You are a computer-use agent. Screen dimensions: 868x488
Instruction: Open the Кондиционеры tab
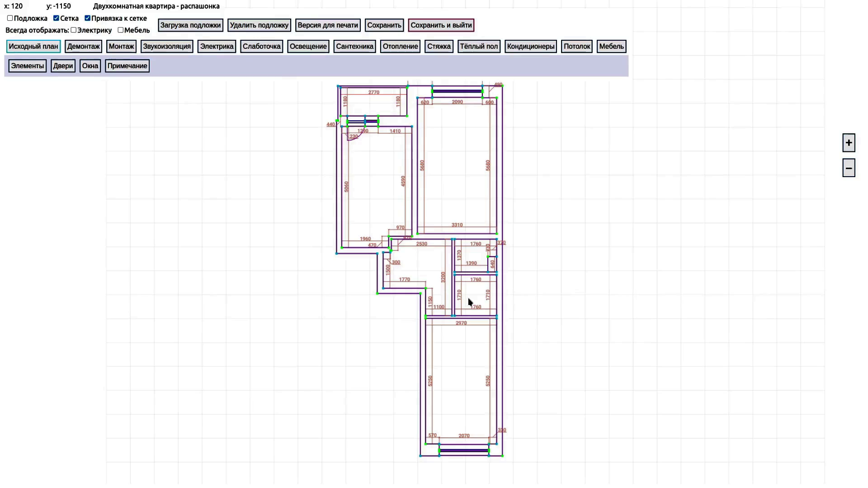[x=530, y=47]
